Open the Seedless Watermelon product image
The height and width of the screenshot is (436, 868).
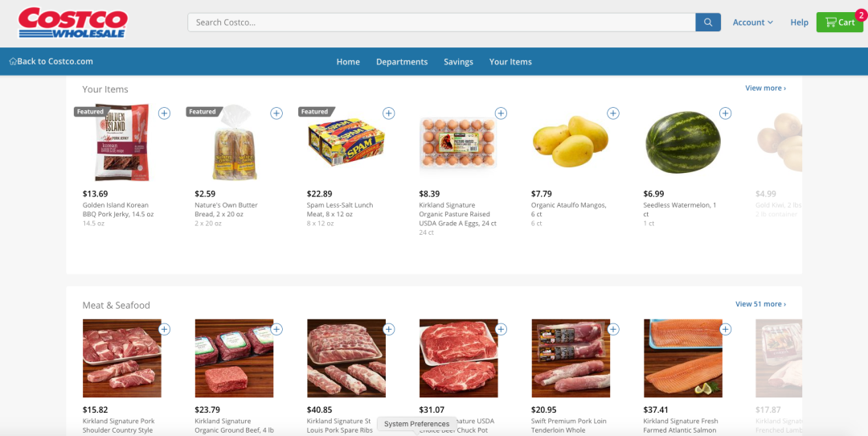pos(683,142)
